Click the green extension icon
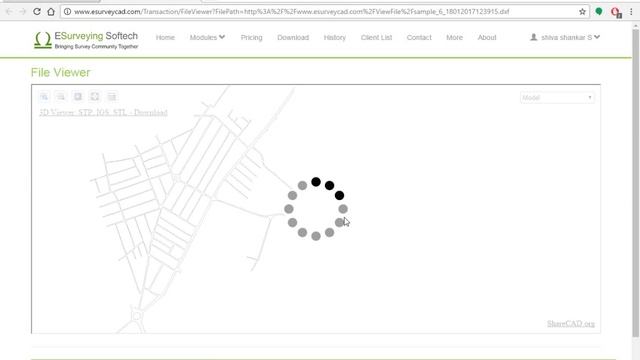Screen dimensions: 640x360 tap(599, 11)
